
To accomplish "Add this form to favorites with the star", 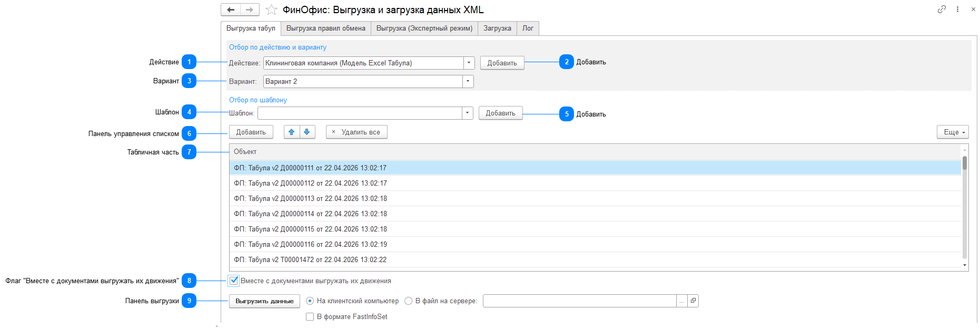I will 271,9.
